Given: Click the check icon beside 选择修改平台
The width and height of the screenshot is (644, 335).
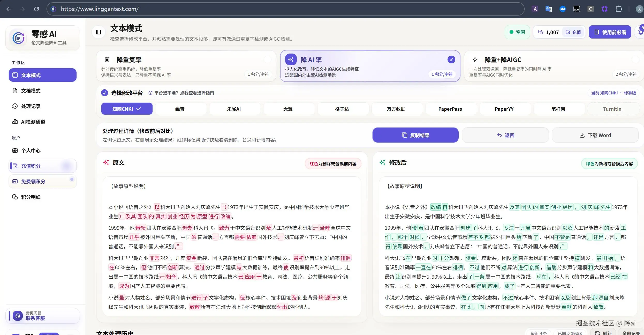Looking at the screenshot, I should tap(104, 93).
